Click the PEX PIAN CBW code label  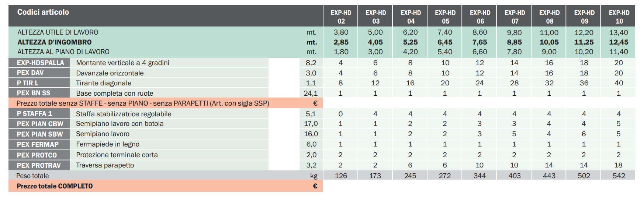(40, 124)
